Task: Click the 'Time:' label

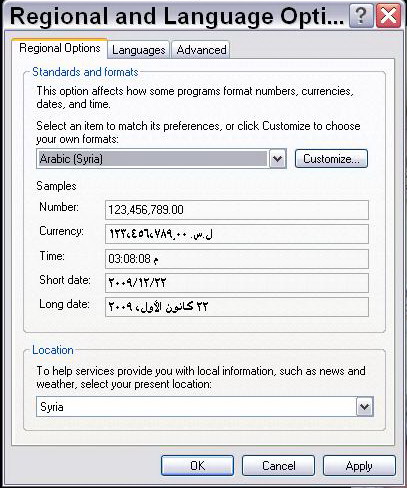Action: coord(52,256)
